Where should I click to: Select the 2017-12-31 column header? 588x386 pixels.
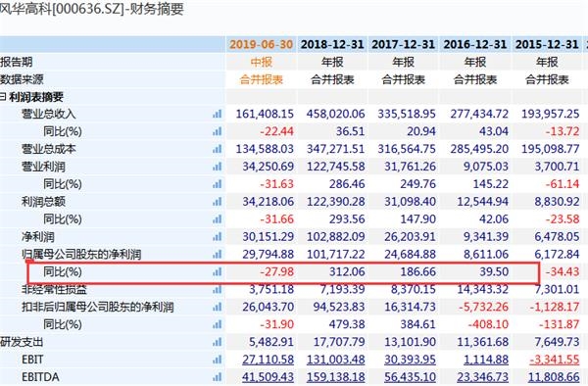403,44
